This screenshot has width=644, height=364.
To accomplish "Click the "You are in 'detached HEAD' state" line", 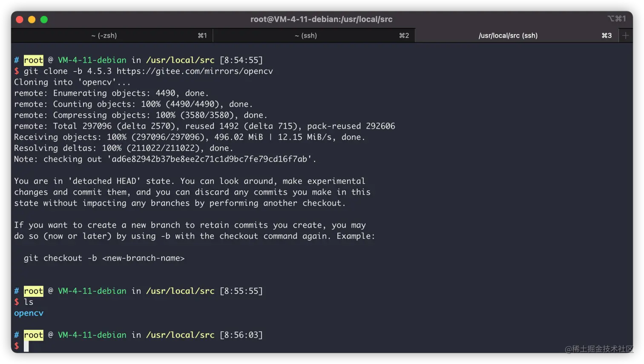I will pos(190,181).
